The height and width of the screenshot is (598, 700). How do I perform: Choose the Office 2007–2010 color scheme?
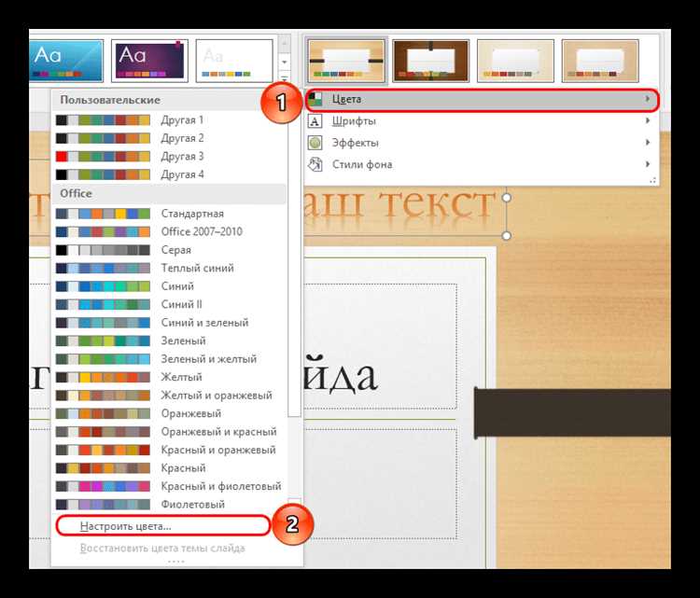(170, 232)
